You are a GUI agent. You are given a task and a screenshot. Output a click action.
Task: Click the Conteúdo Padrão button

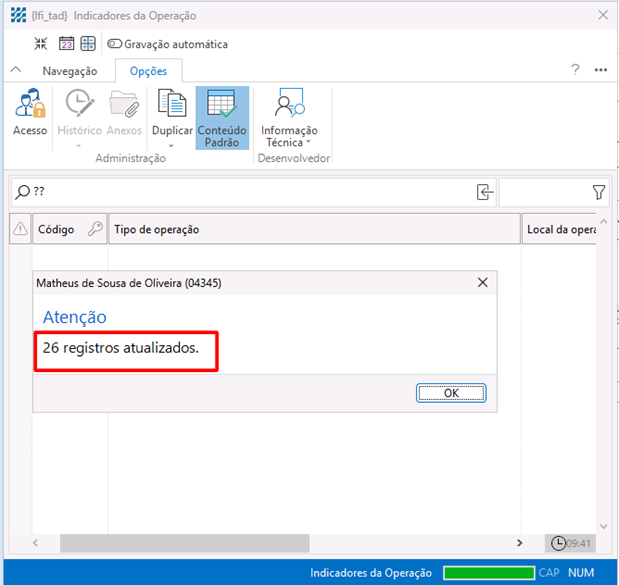[222, 118]
